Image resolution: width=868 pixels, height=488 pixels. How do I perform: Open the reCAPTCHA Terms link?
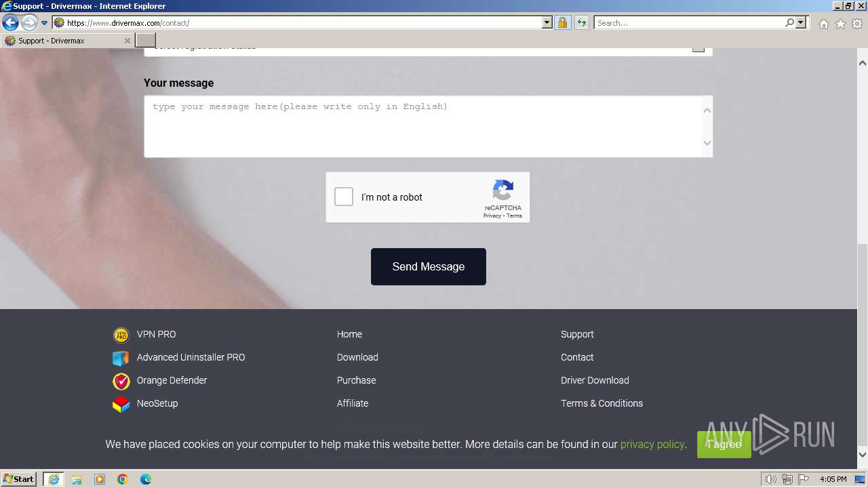[x=514, y=216]
